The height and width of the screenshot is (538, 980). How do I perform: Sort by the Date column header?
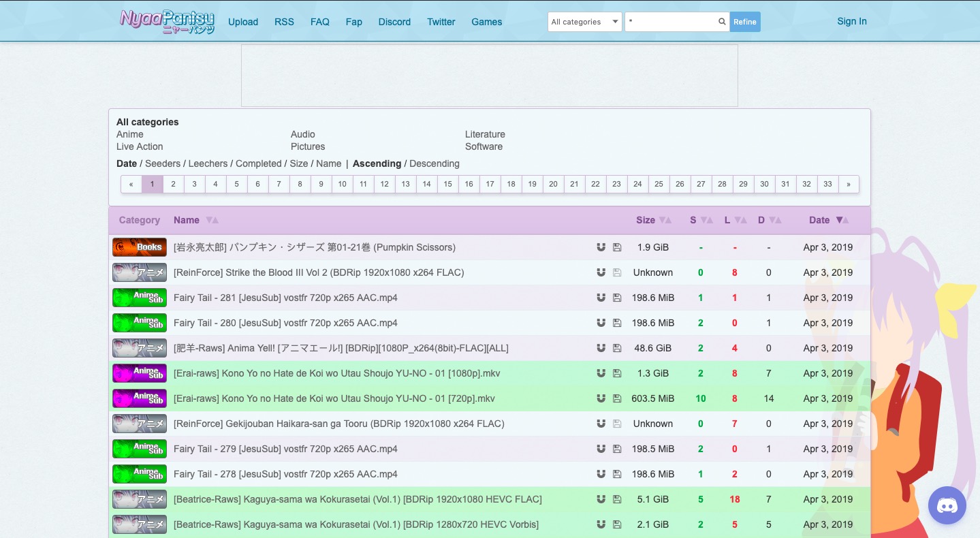click(819, 220)
